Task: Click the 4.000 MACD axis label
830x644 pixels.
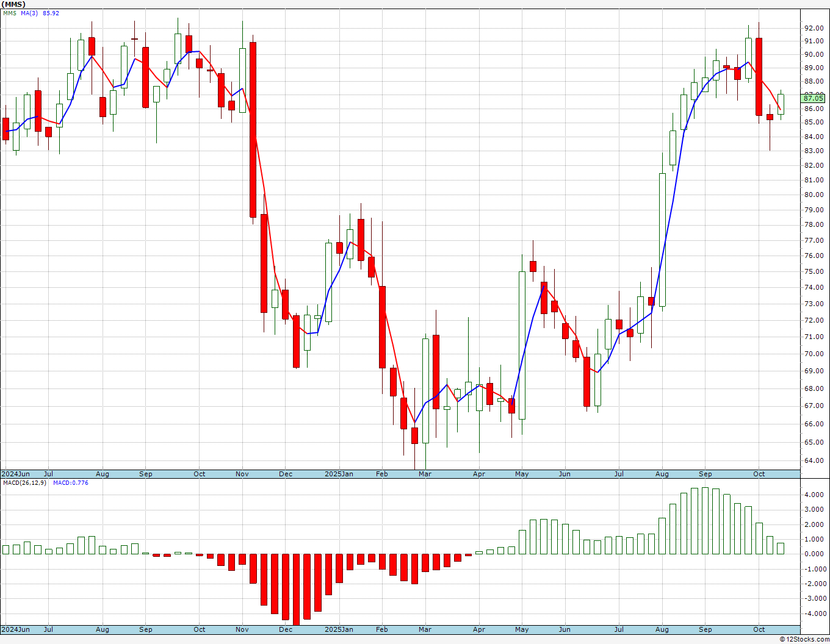Action: pyautogui.click(x=815, y=495)
